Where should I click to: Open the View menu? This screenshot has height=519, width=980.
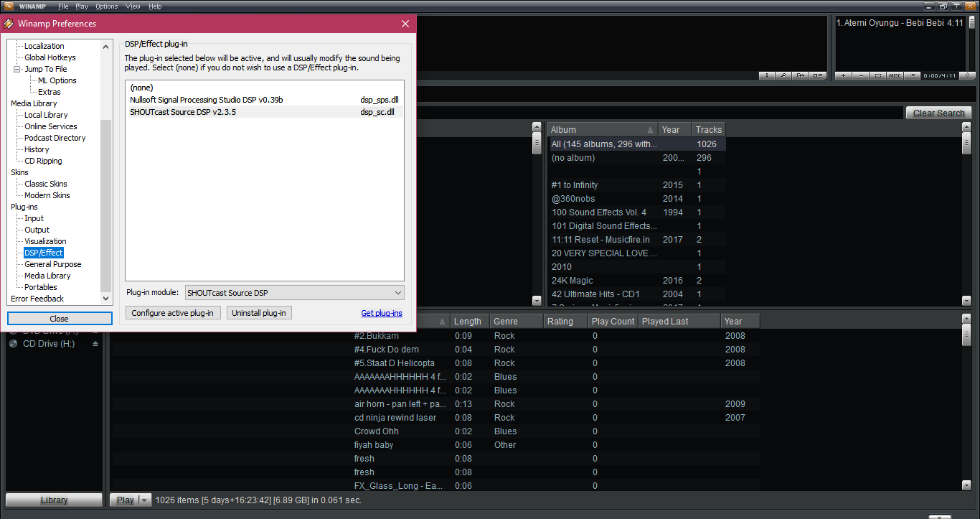[x=133, y=6]
